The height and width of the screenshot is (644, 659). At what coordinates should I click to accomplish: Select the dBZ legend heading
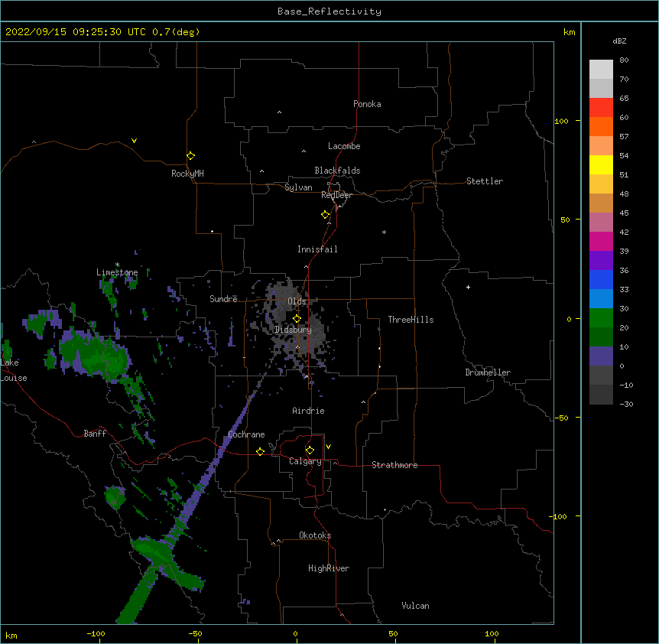[619, 41]
